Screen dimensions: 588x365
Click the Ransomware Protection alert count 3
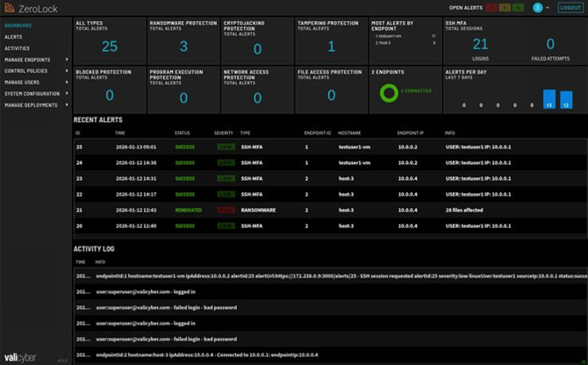(183, 47)
